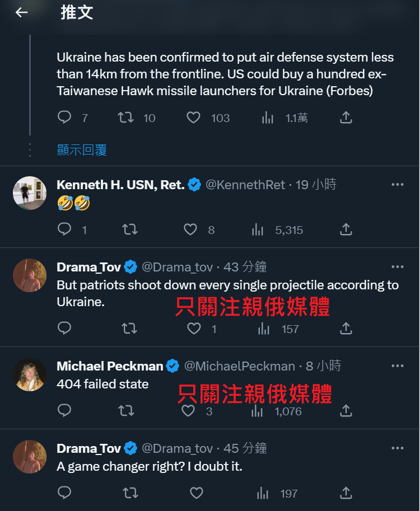Like Drama_Tov's game changer tweet
The width and height of the screenshot is (420, 511).
click(196, 493)
